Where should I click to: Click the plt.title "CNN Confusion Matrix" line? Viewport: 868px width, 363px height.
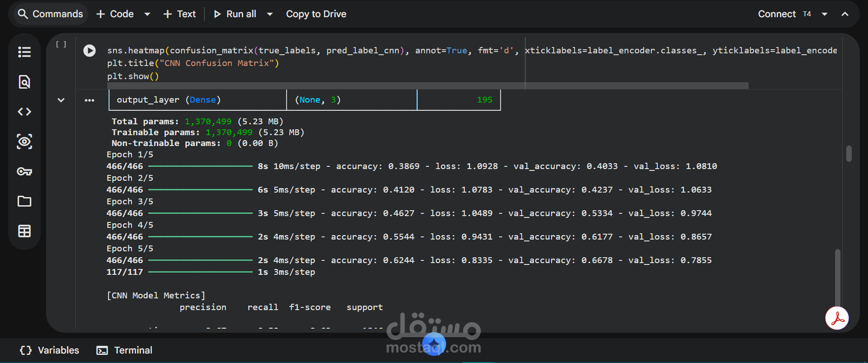193,63
